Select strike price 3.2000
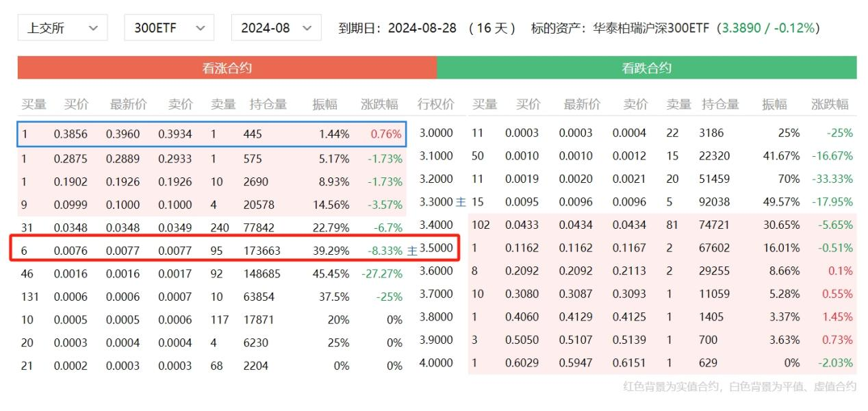The width and height of the screenshot is (868, 411). [x=436, y=179]
